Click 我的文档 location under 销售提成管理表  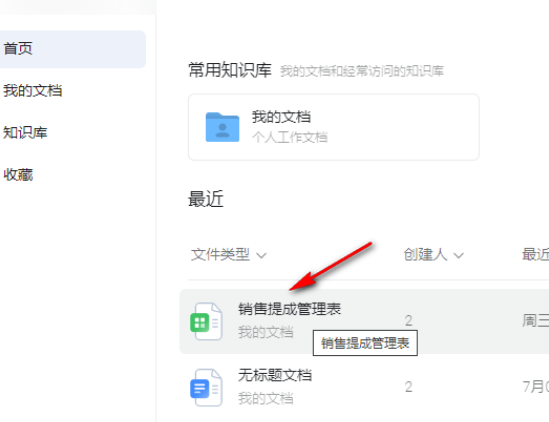point(265,332)
